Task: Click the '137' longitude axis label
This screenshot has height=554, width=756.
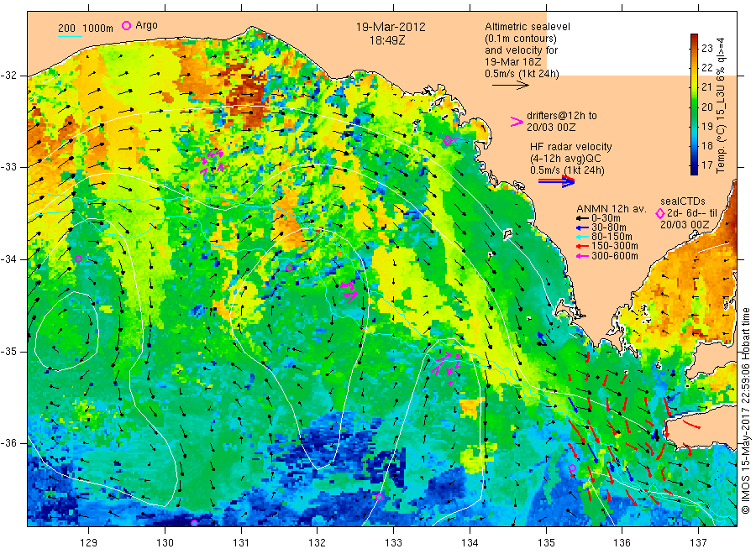Action: pyautogui.click(x=698, y=543)
